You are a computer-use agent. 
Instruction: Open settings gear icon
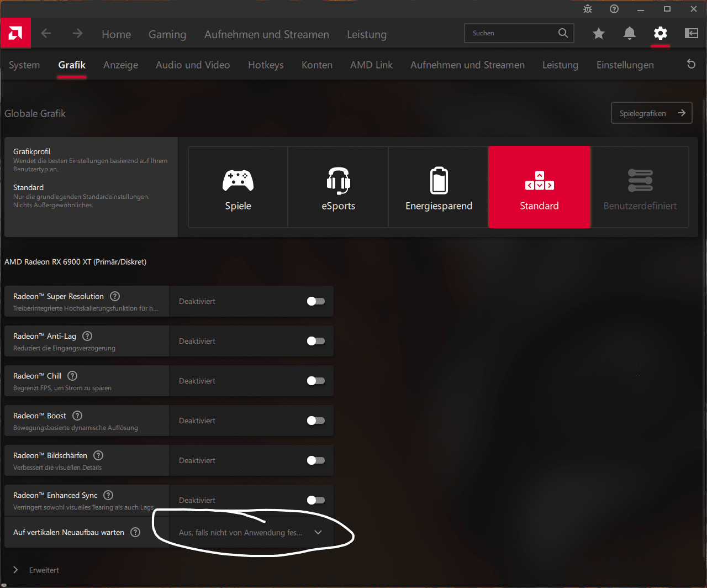point(660,34)
